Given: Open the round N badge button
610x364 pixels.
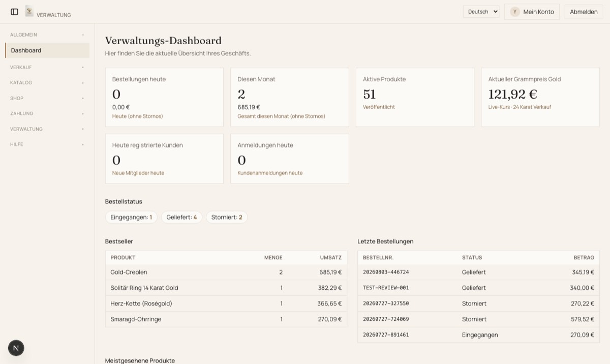Looking at the screenshot, I should [16, 348].
